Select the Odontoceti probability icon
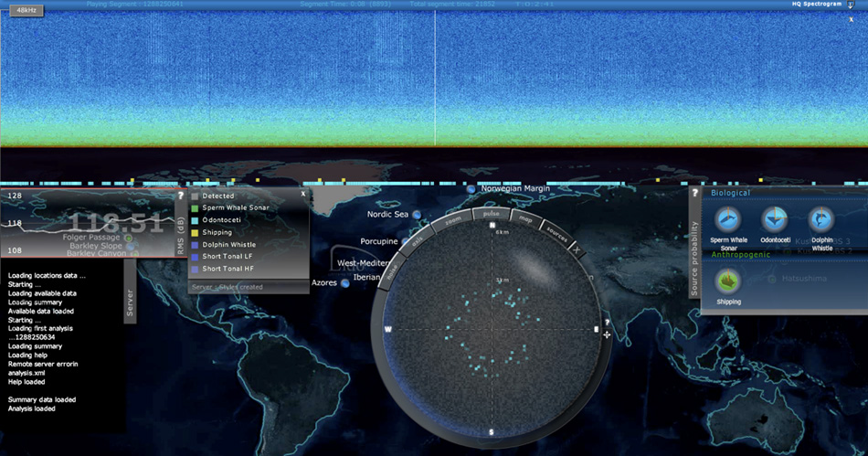This screenshot has width=868, height=456. tap(775, 220)
